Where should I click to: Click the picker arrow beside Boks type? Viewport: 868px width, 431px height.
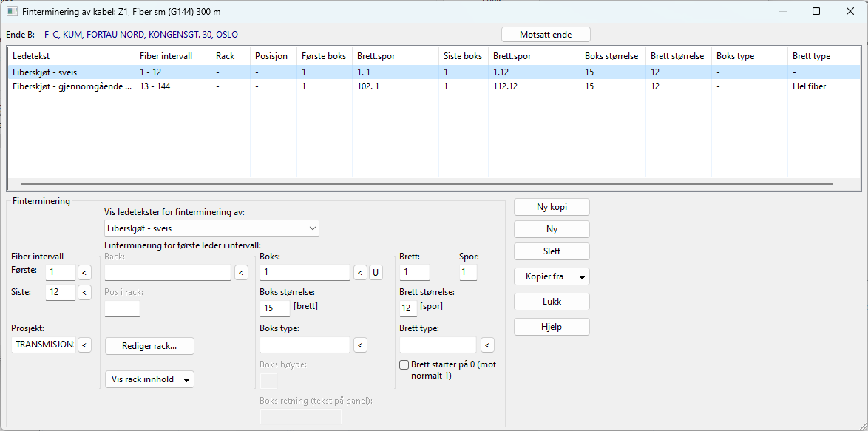tap(360, 345)
